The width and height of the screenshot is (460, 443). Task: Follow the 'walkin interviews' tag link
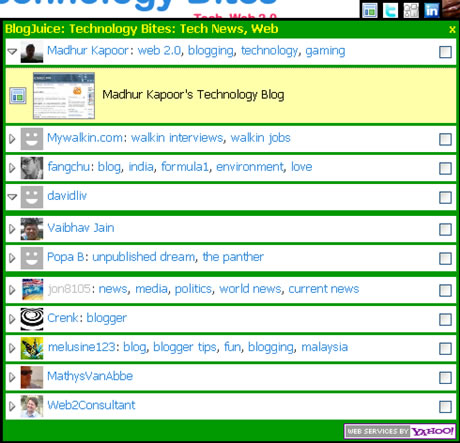click(x=177, y=138)
